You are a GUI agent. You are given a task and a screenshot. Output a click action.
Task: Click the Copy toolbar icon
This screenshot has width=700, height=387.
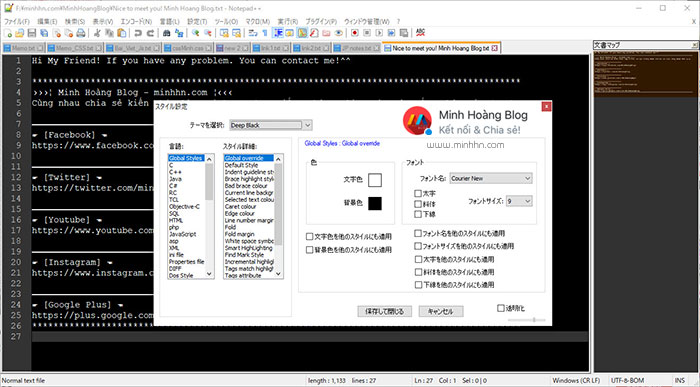[109, 33]
